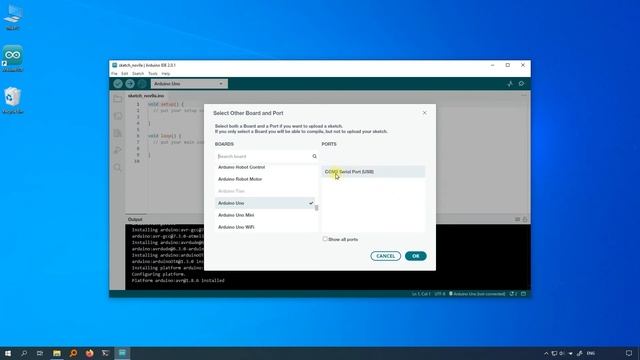This screenshot has height=360, width=640.
Task: Select the sketch .ino editor tab
Action: pos(146,96)
